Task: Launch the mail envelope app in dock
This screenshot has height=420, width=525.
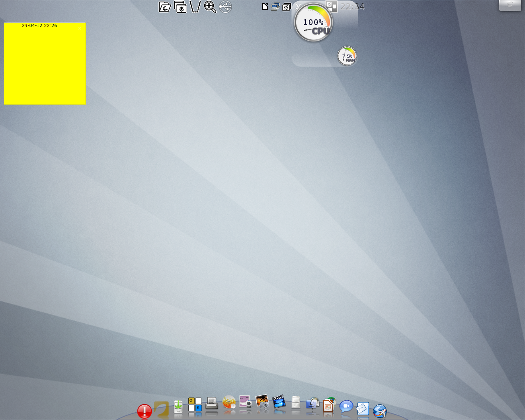Action: [363, 409]
